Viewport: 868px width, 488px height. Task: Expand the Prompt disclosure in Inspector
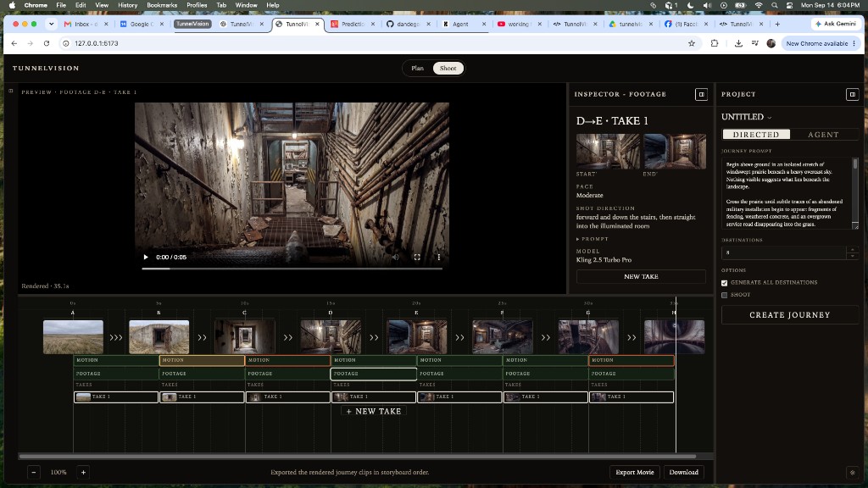pyautogui.click(x=593, y=239)
